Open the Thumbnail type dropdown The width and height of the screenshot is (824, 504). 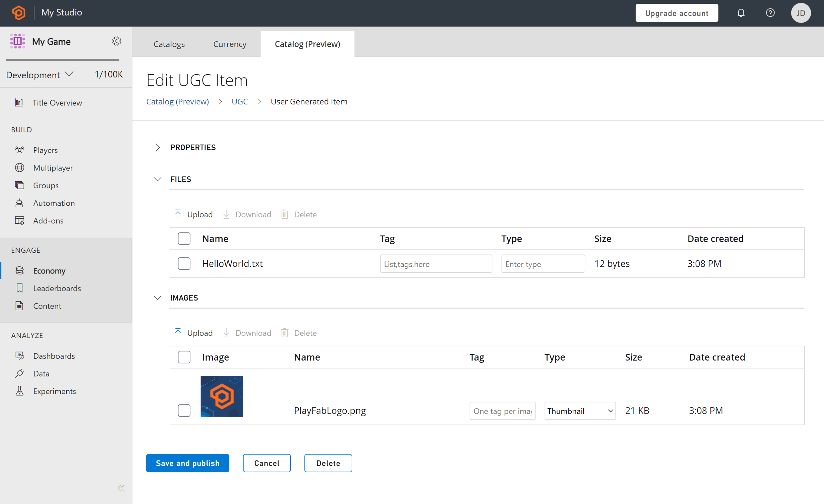578,410
